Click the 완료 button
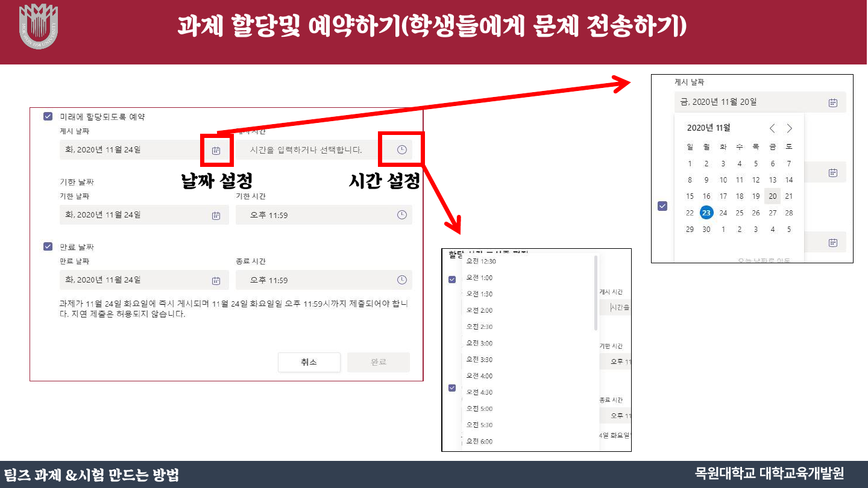The height and width of the screenshot is (488, 868). 378,362
